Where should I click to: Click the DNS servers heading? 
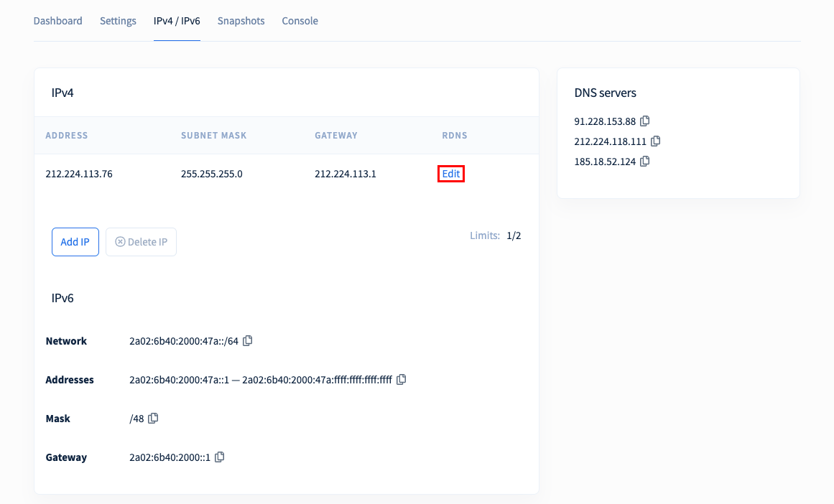[x=606, y=93]
